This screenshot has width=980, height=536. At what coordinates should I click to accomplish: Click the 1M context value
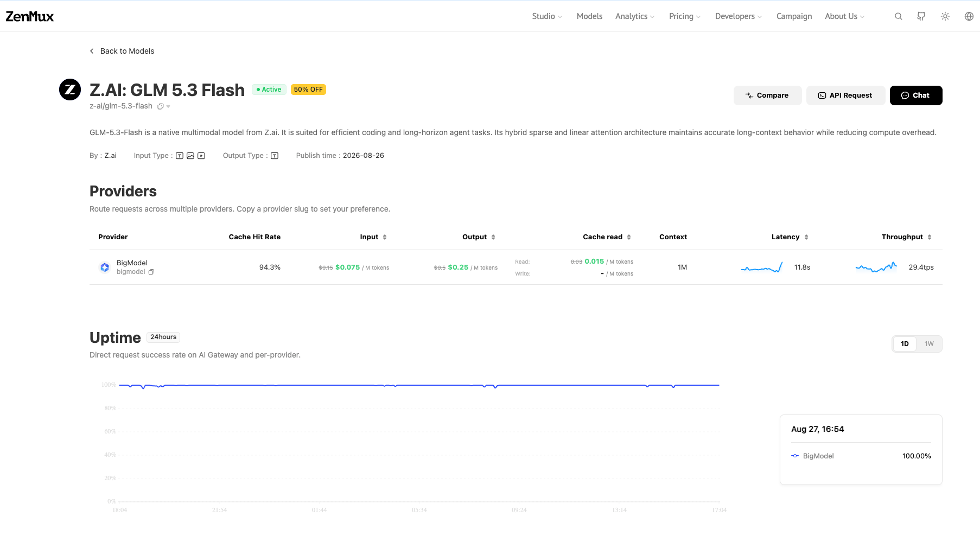click(682, 267)
